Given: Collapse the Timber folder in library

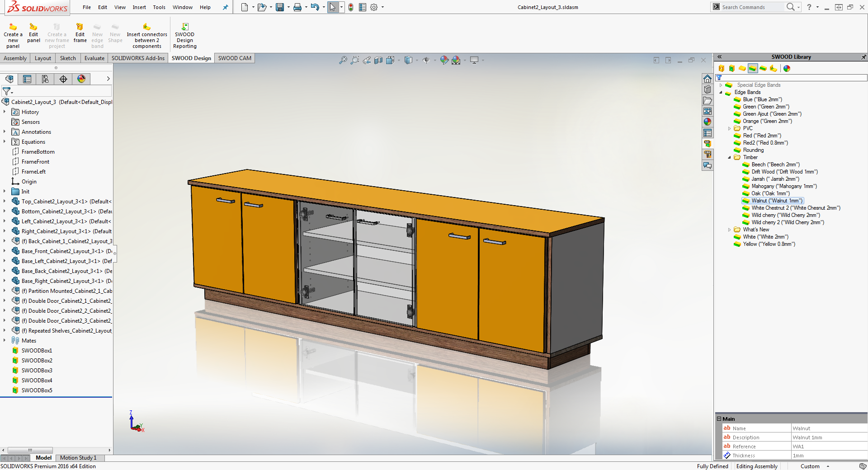Looking at the screenshot, I should pyautogui.click(x=729, y=157).
